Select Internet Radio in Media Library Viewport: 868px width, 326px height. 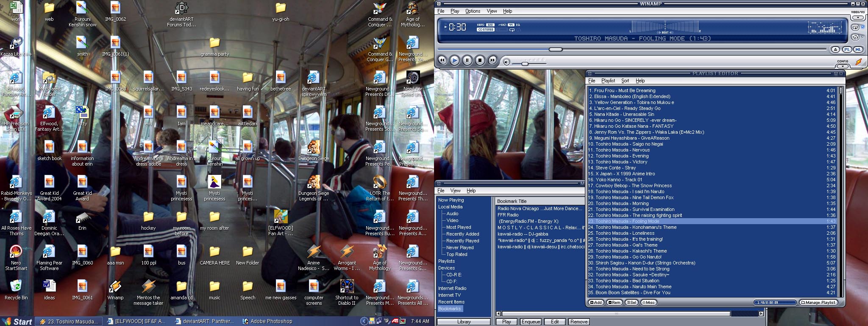click(x=452, y=288)
